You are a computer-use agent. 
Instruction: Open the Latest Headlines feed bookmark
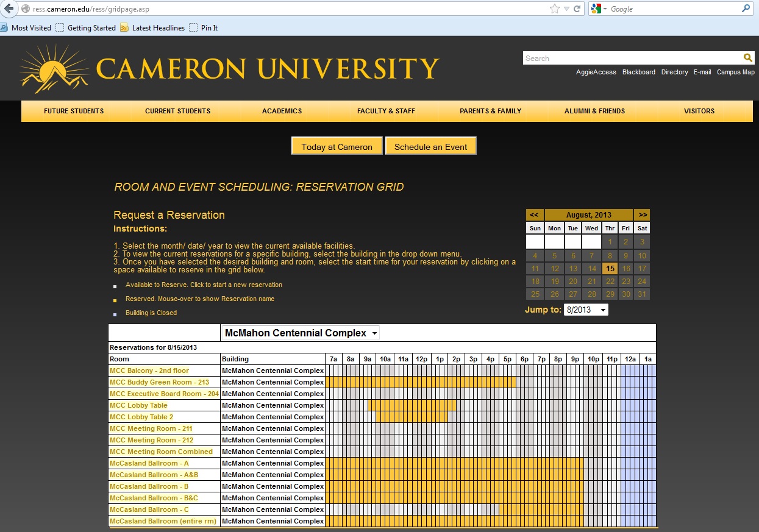coord(152,28)
